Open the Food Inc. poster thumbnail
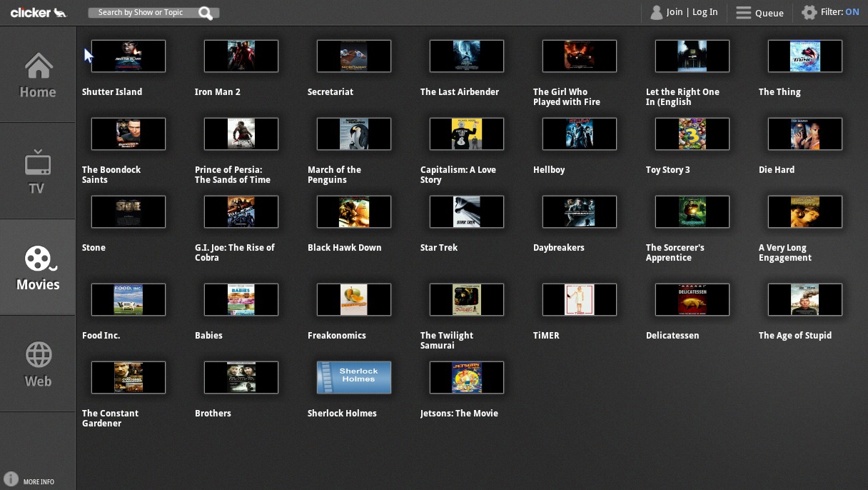 tap(128, 299)
